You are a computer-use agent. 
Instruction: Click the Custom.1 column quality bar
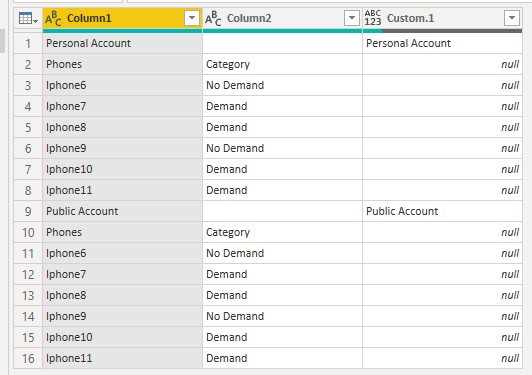click(x=442, y=31)
